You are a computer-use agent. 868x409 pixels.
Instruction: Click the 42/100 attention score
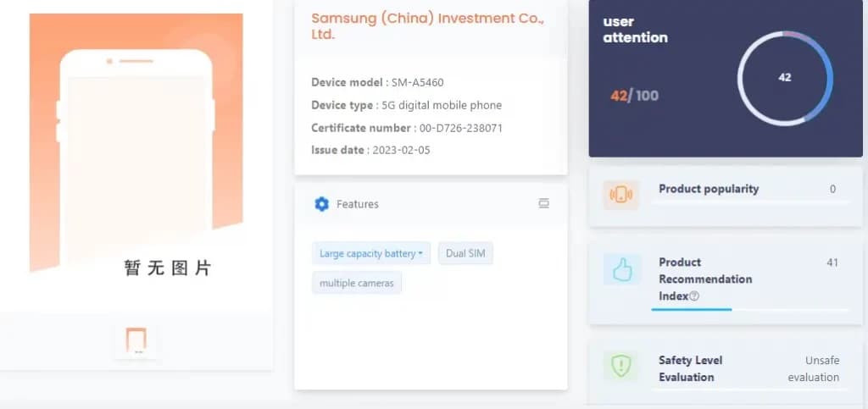tap(634, 96)
